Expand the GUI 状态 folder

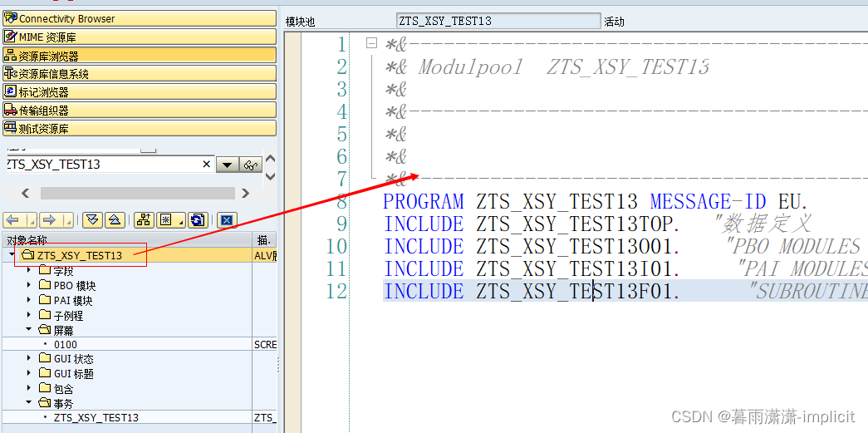(29, 359)
